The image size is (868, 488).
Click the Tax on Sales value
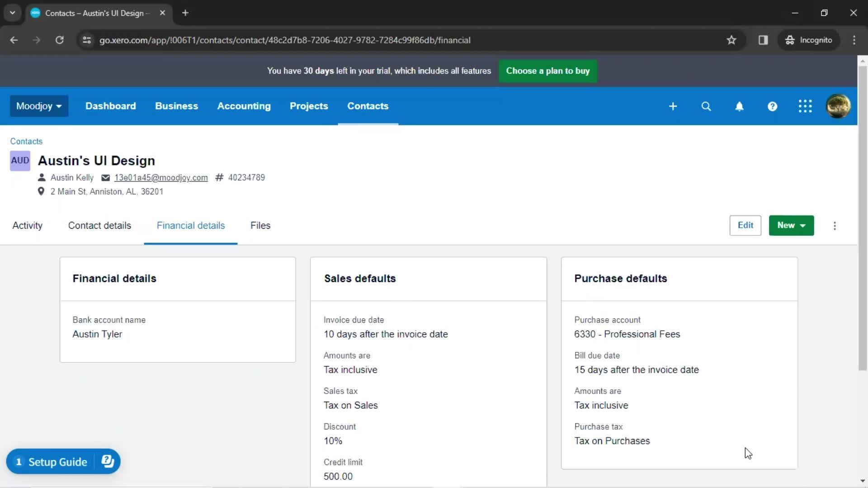(x=350, y=406)
